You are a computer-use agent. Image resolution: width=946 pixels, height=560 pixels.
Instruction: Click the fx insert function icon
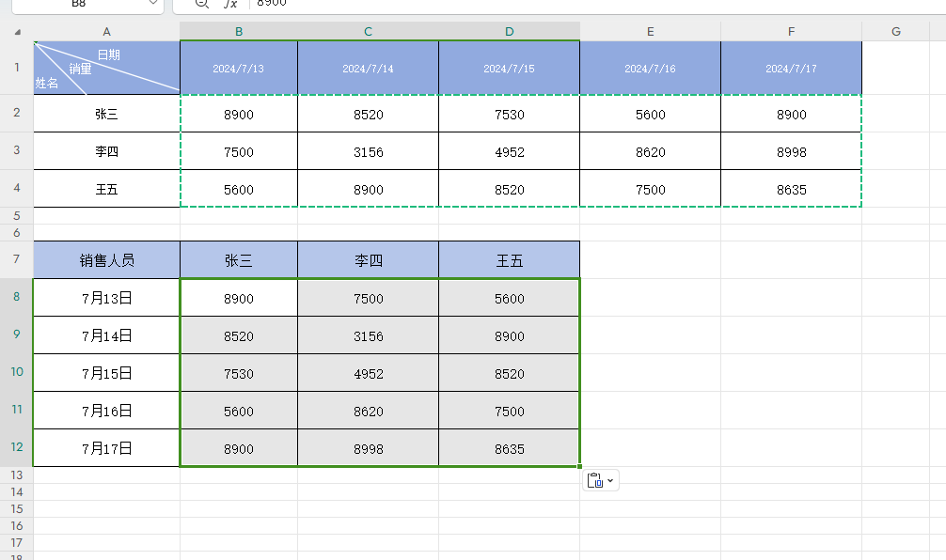point(230,4)
